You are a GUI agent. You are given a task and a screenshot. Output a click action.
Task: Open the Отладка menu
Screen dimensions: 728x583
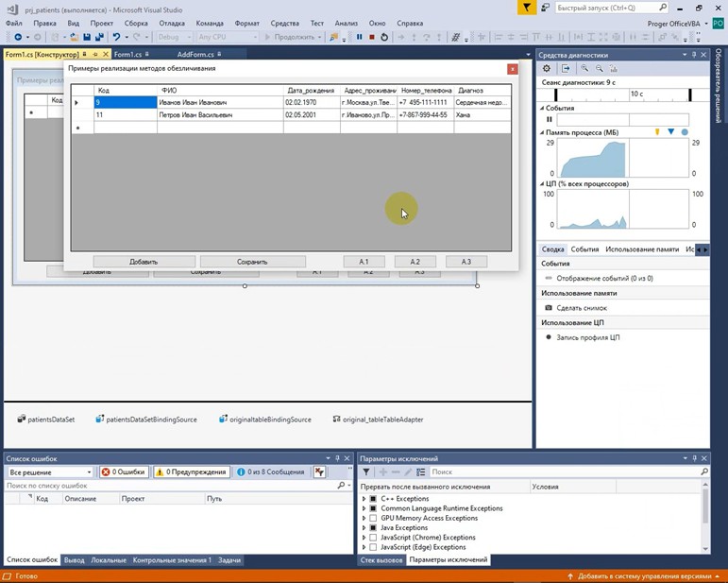pos(172,23)
